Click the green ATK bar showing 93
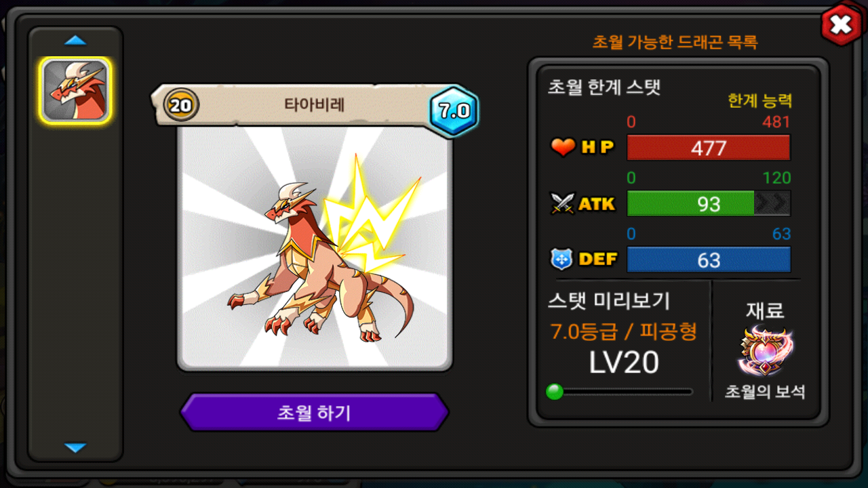Image resolution: width=868 pixels, height=488 pixels. 709,203
